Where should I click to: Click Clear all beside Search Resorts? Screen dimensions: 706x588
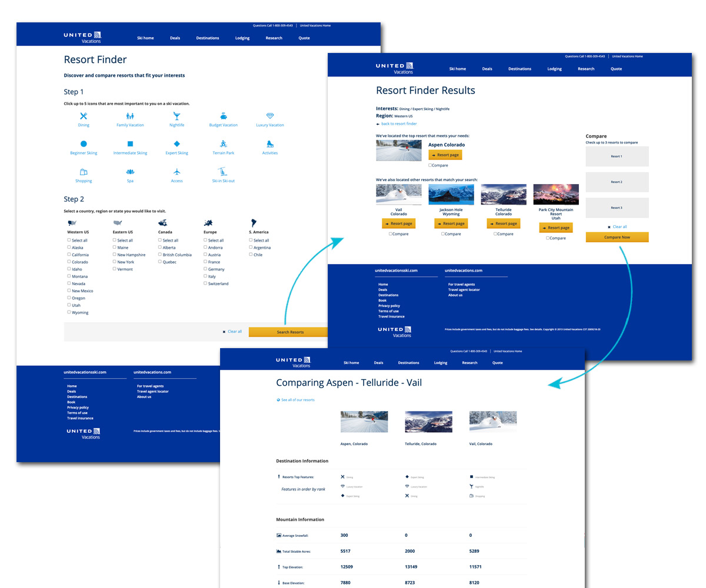tap(232, 332)
